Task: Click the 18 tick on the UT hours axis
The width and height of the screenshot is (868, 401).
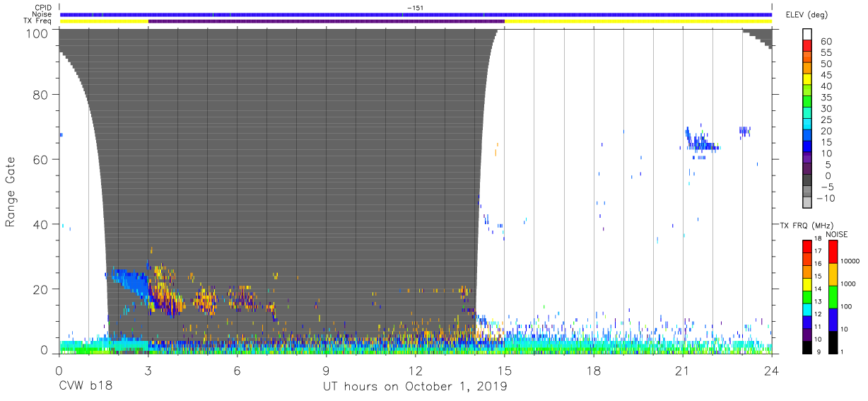Action: coord(593,371)
